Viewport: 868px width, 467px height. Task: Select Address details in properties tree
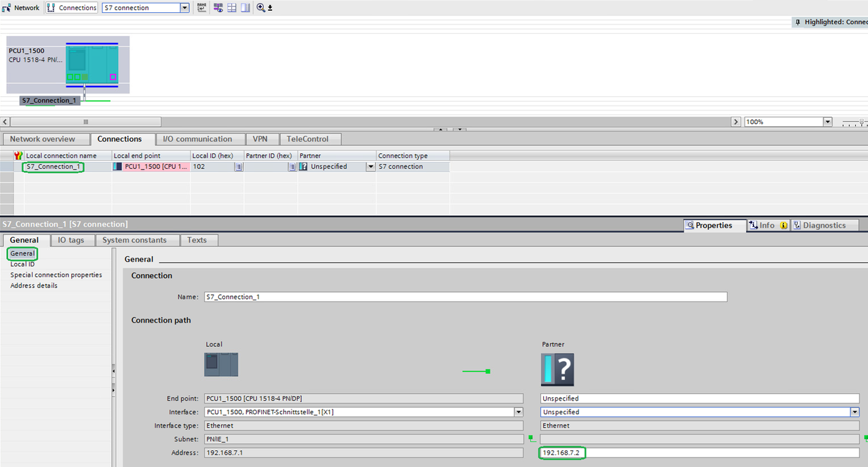point(34,286)
